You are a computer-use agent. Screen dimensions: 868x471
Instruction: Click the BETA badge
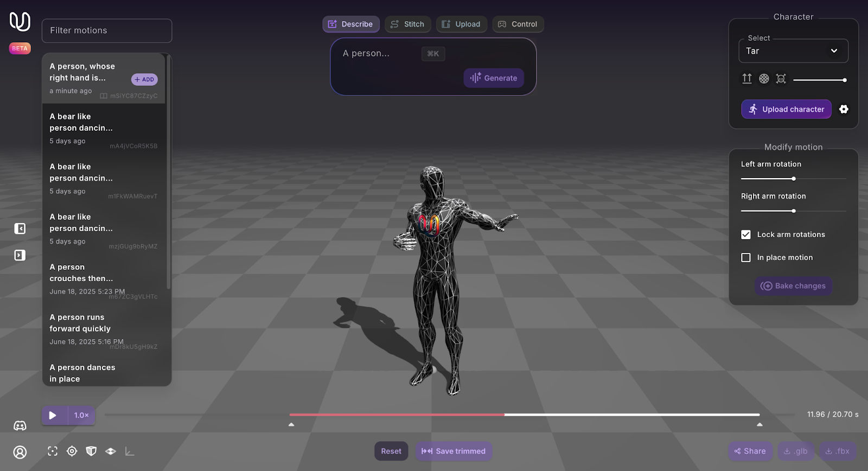tap(20, 48)
